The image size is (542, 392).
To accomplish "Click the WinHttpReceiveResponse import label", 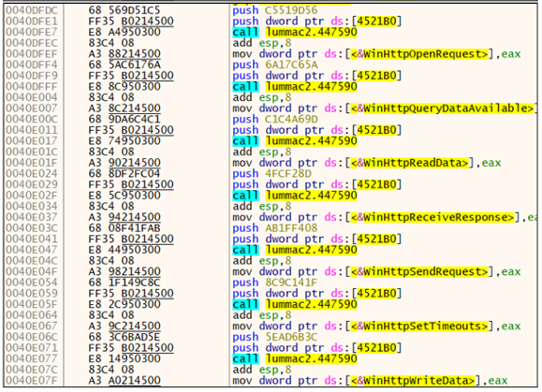I will [x=433, y=217].
